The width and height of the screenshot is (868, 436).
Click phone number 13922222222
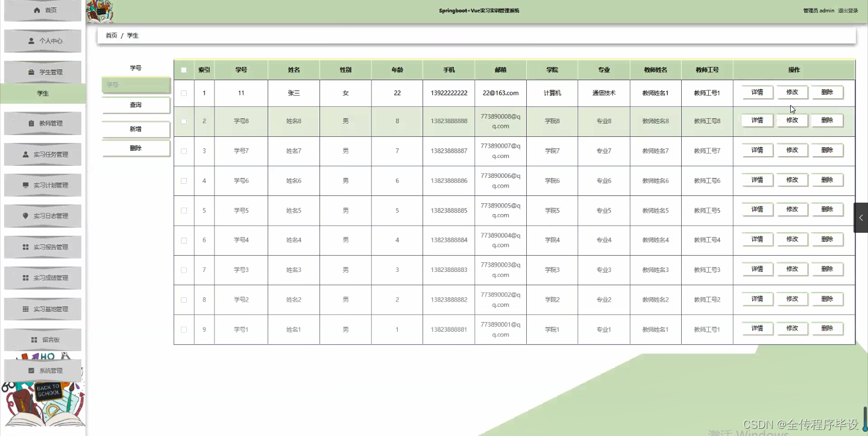[449, 93]
